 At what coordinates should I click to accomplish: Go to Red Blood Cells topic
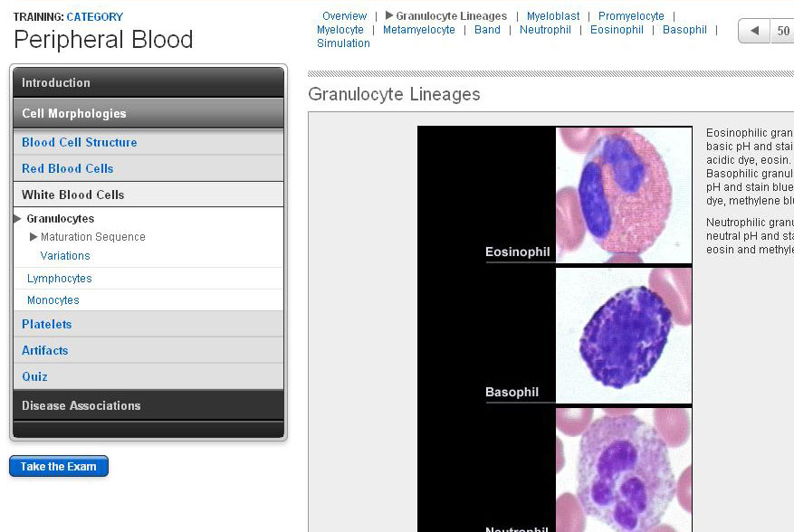pos(68,168)
